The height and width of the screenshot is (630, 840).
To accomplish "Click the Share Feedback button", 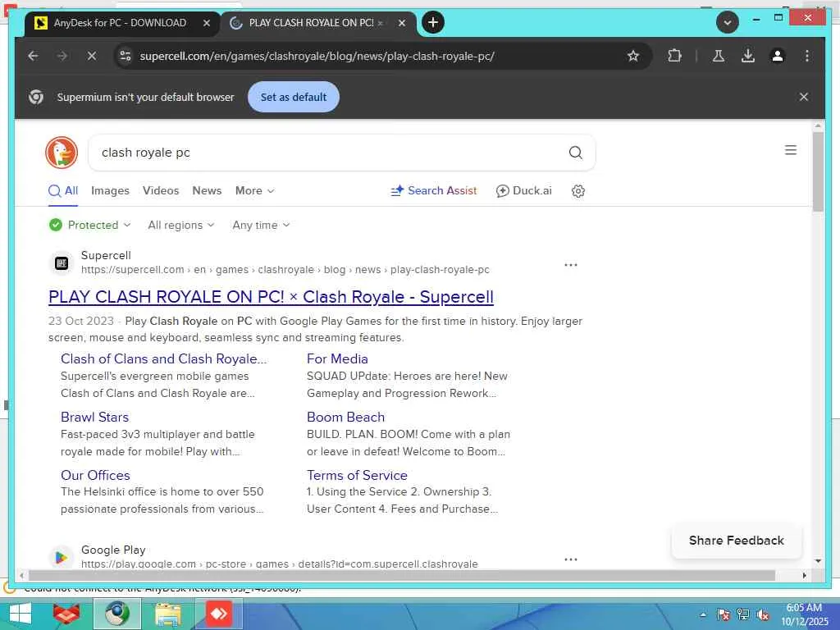I will 736,541.
